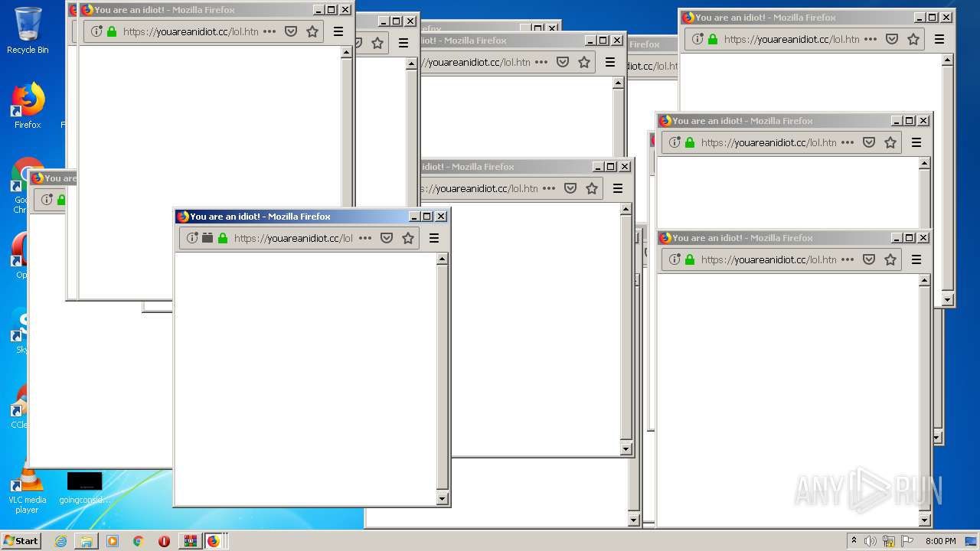This screenshot has width=980, height=551.
Task: Save to Pocket in the frontmost Firefox window
Action: click(x=387, y=238)
